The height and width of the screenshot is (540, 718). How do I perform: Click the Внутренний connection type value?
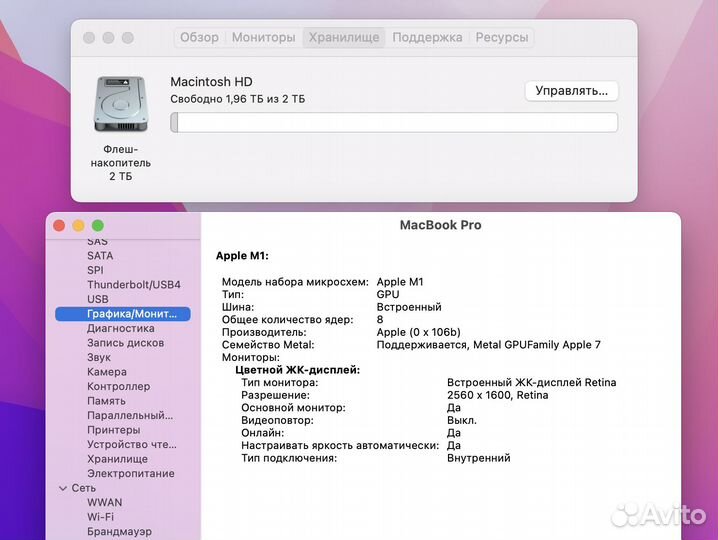479,458
